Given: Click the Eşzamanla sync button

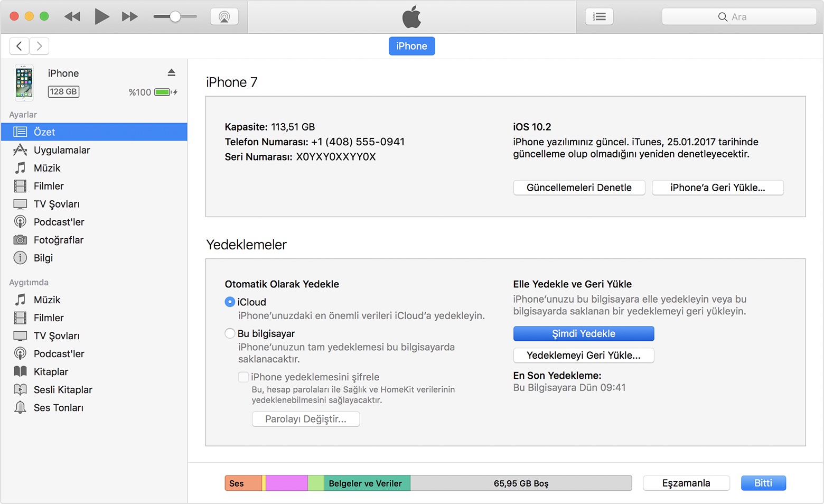Looking at the screenshot, I should click(686, 483).
